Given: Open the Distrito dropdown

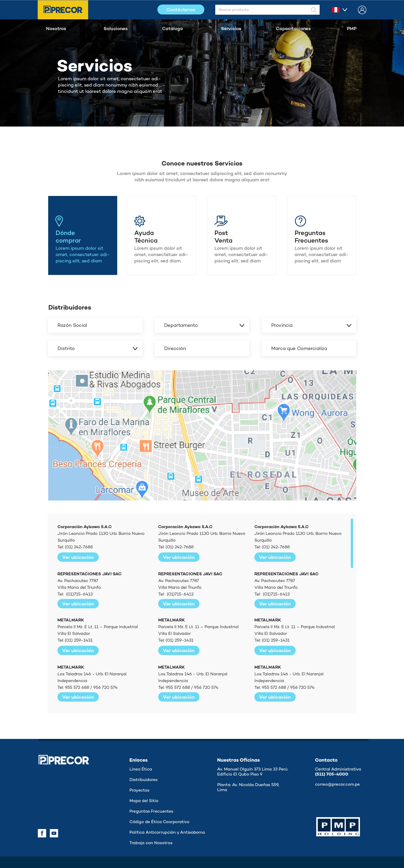Looking at the screenshot, I should (x=95, y=349).
